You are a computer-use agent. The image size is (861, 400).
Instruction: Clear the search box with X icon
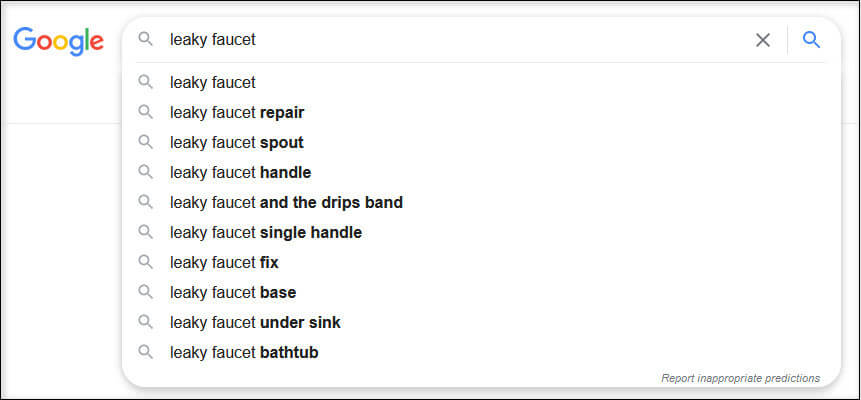(763, 40)
